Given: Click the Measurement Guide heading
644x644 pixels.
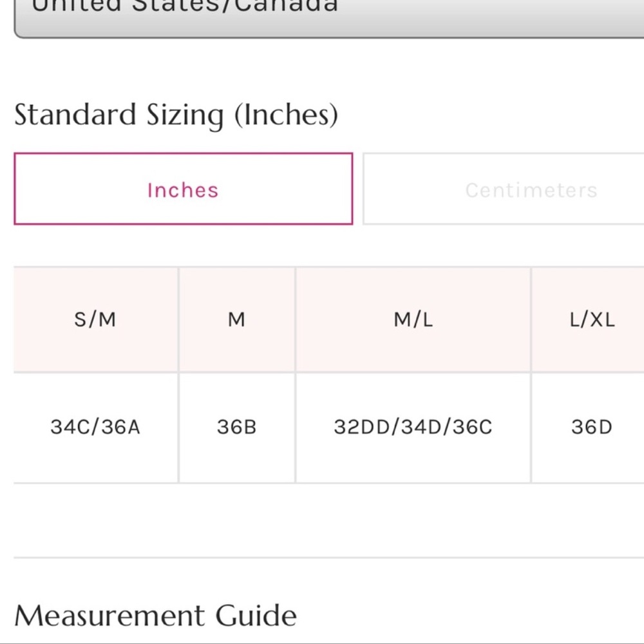Looking at the screenshot, I should 156,615.
